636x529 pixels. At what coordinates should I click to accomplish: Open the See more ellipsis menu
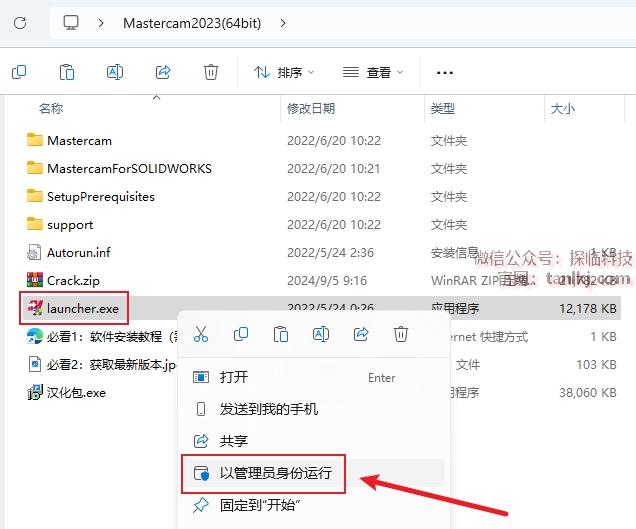[x=445, y=73]
